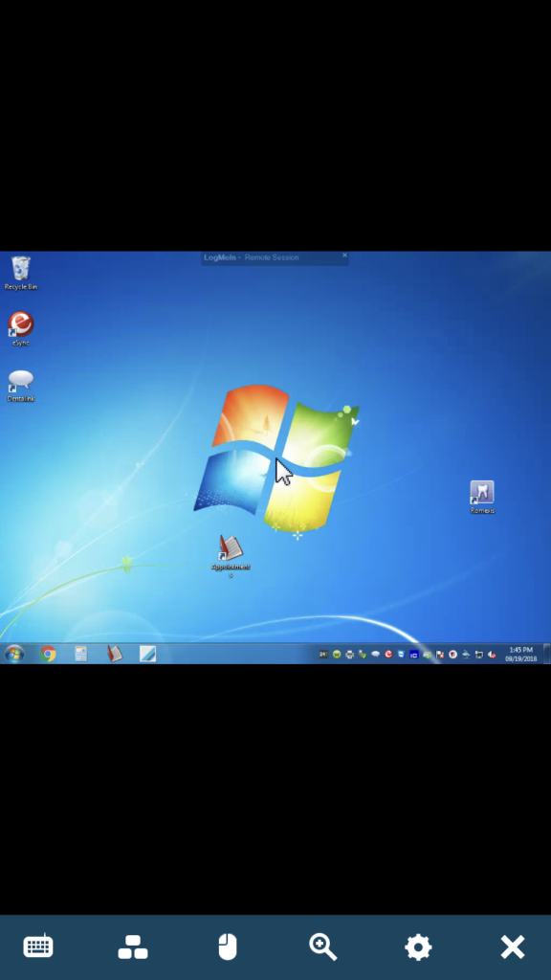The height and width of the screenshot is (980, 551).
Task: Select the Recycle Bin desktop icon
Action: (21, 273)
